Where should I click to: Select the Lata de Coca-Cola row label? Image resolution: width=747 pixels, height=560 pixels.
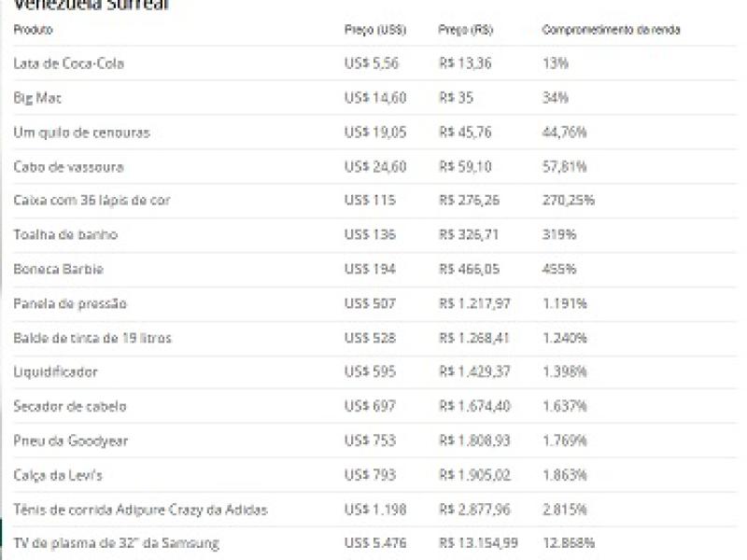click(68, 63)
